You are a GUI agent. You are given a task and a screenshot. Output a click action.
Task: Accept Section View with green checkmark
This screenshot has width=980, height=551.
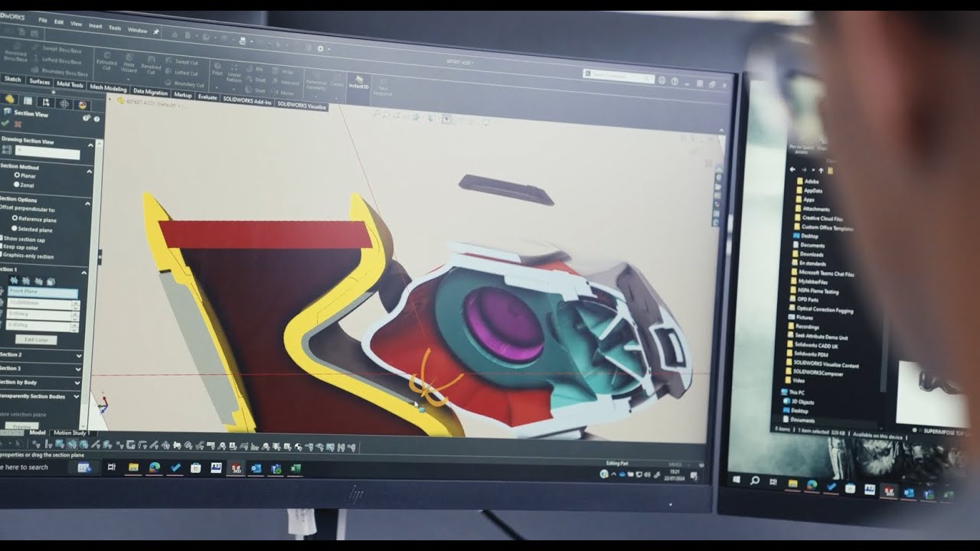[x=5, y=122]
